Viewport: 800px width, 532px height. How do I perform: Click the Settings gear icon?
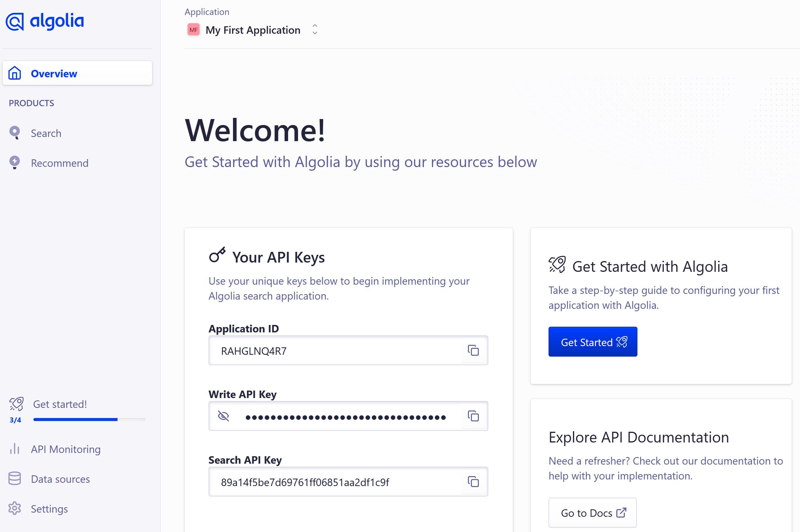click(15, 508)
